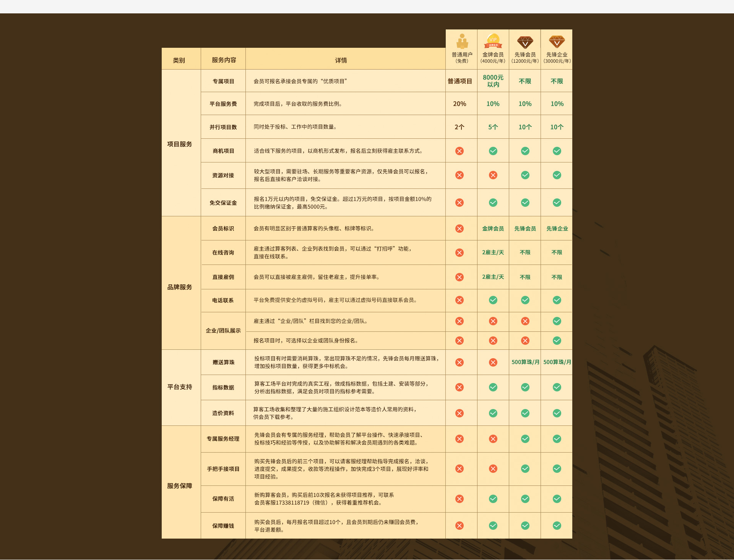Click 指标数据 green check under 金牌会员
The width and height of the screenshot is (734, 560).
[493, 387]
